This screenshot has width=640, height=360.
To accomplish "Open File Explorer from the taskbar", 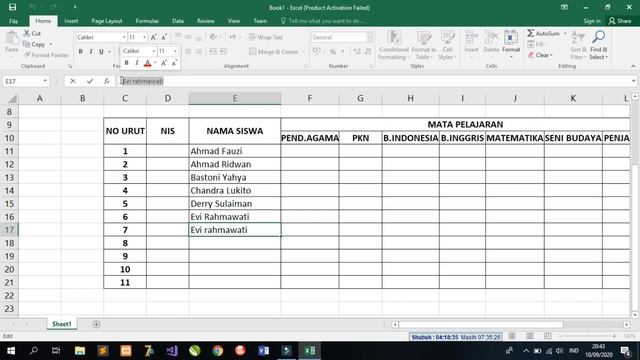I will point(80,351).
